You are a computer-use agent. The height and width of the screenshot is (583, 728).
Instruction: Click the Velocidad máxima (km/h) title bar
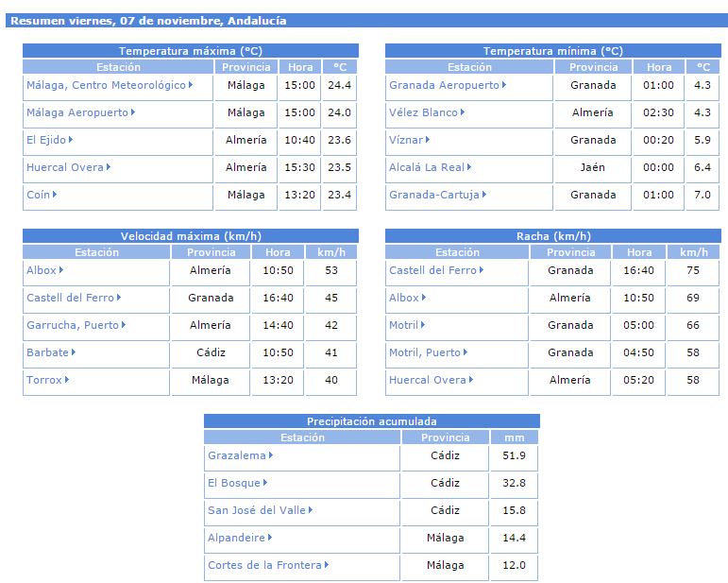[x=191, y=236]
